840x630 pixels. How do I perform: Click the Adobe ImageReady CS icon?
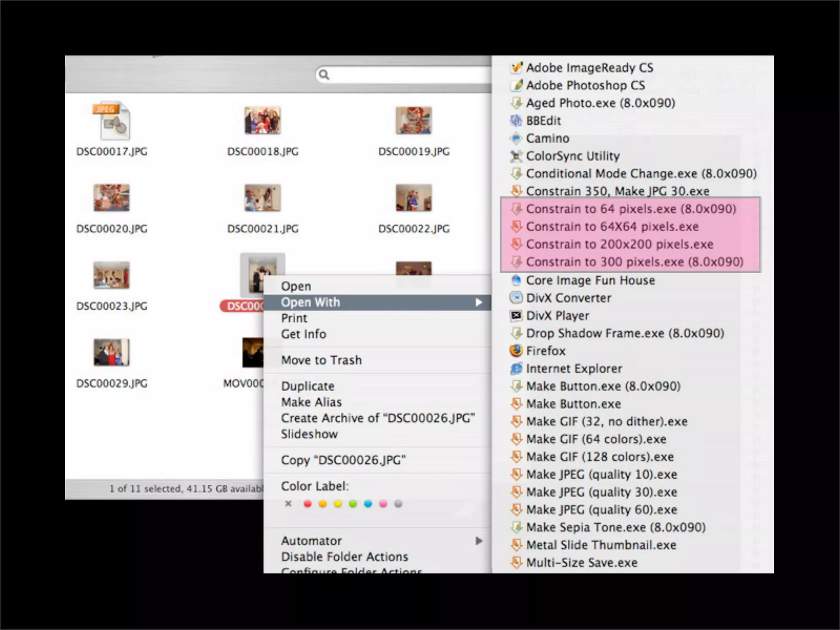(517, 67)
